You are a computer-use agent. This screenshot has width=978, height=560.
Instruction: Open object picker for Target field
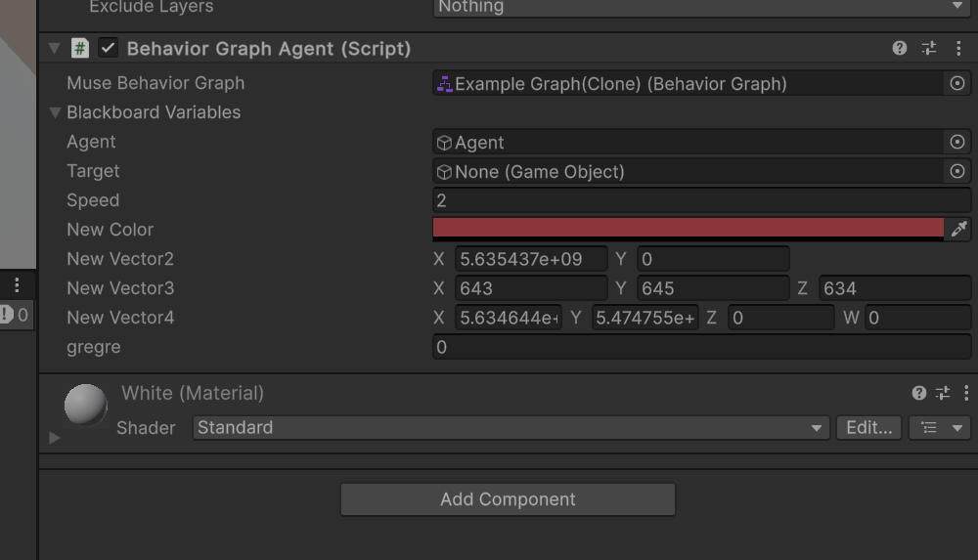click(957, 172)
